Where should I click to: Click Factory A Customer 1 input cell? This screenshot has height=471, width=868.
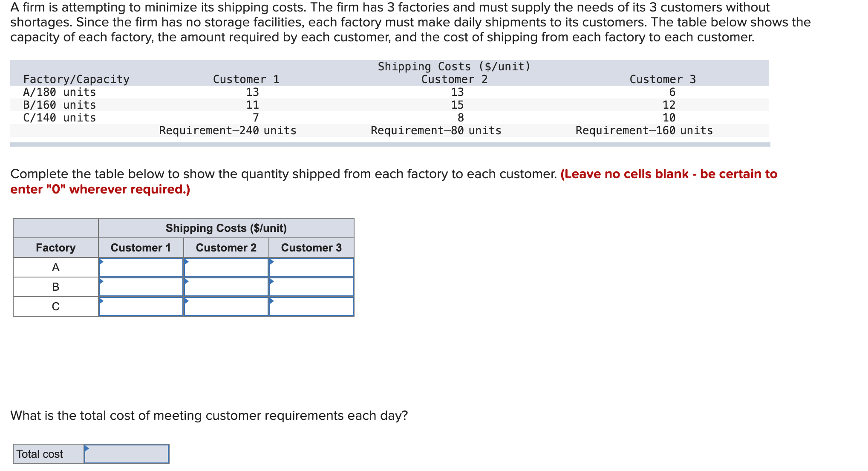click(141, 267)
